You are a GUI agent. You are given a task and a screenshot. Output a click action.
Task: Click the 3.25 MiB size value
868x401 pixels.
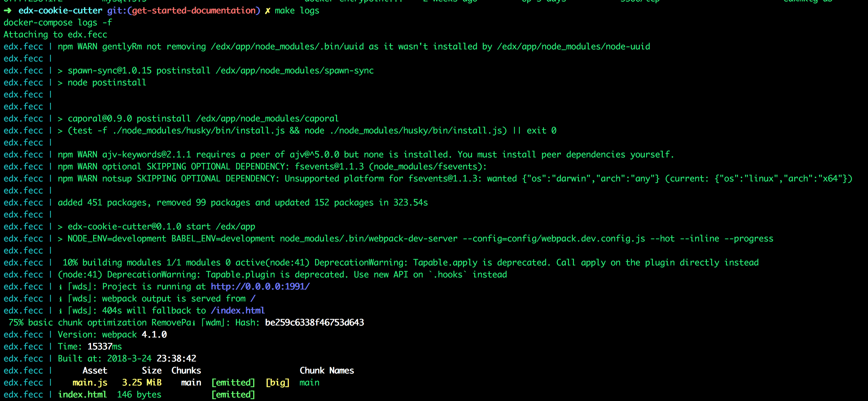[142, 383]
